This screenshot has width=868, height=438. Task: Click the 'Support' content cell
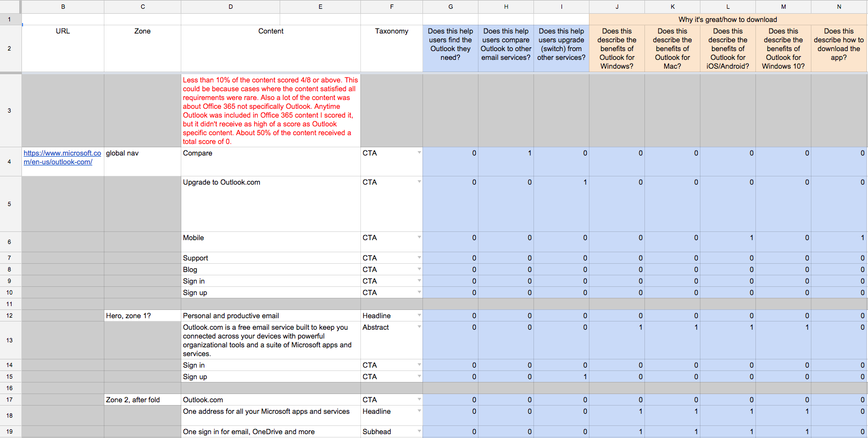[271, 258]
